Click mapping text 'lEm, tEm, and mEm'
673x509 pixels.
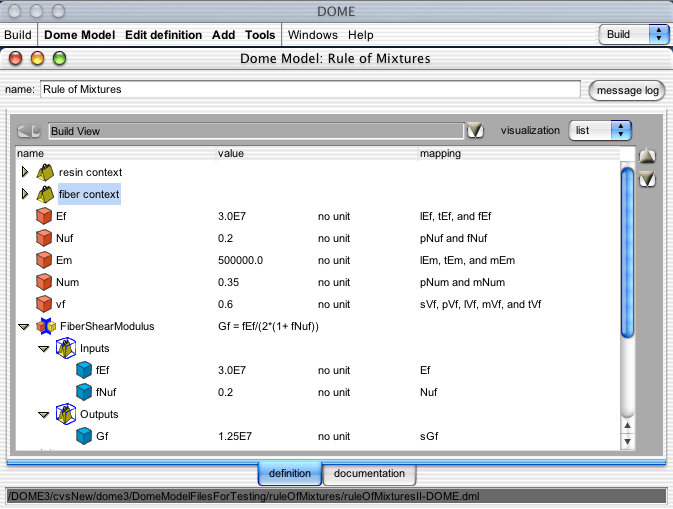click(467, 260)
